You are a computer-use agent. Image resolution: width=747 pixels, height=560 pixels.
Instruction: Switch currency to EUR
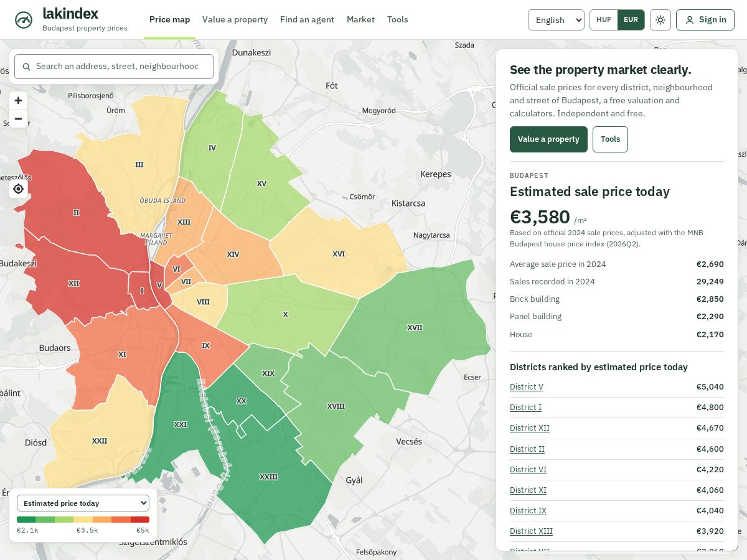(x=631, y=20)
